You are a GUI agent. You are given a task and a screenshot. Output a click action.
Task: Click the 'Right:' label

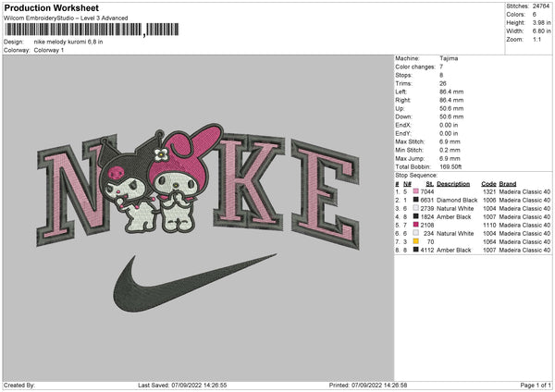tap(402, 100)
